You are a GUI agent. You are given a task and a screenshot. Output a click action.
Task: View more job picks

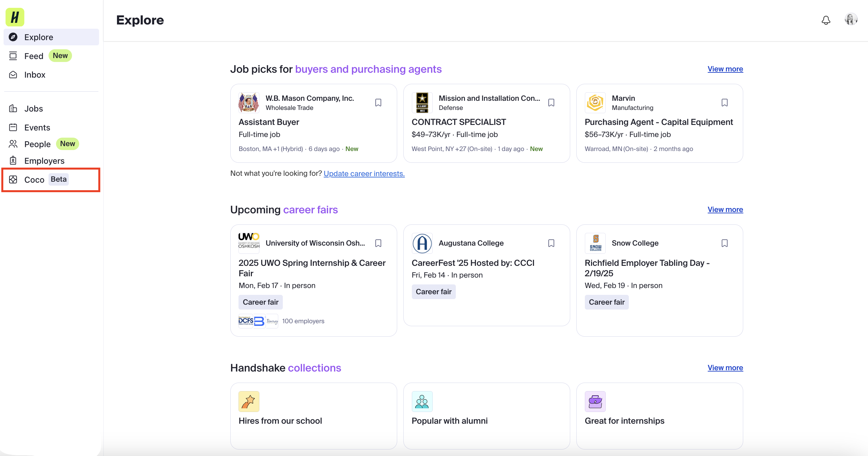tap(725, 69)
